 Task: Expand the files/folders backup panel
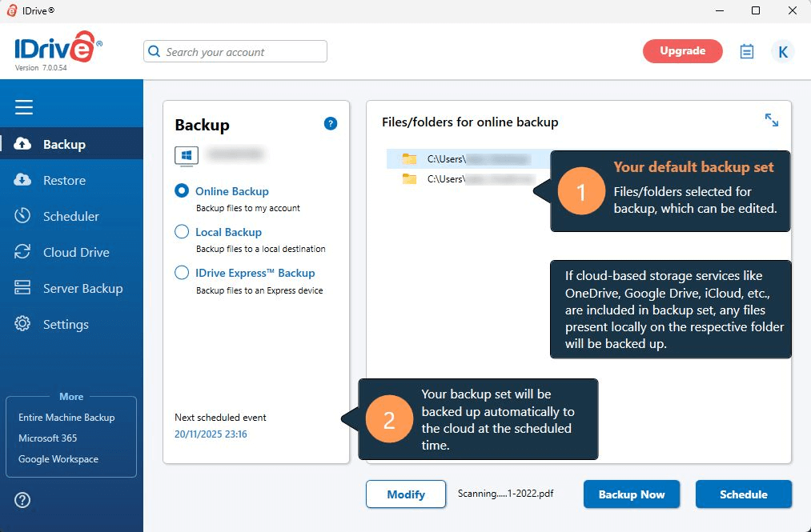click(x=771, y=119)
